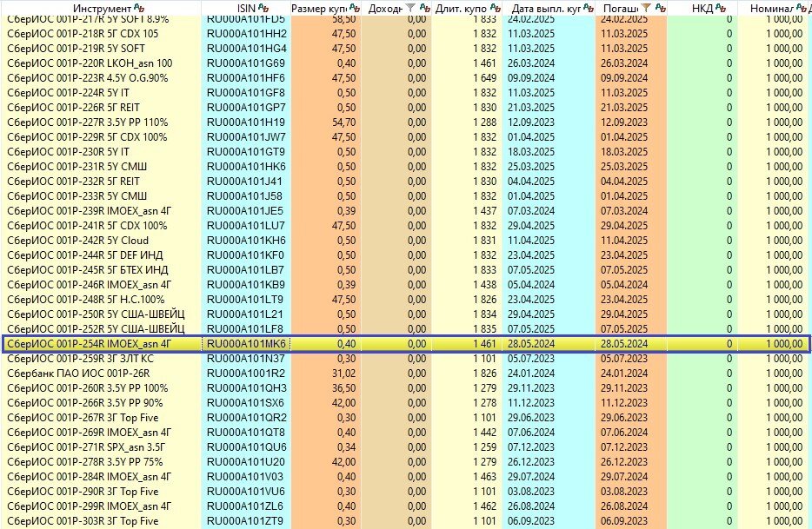The width and height of the screenshot is (812, 529).
Task: Select row СберИОС 001P-224R 5Y IT
Action: point(406,93)
